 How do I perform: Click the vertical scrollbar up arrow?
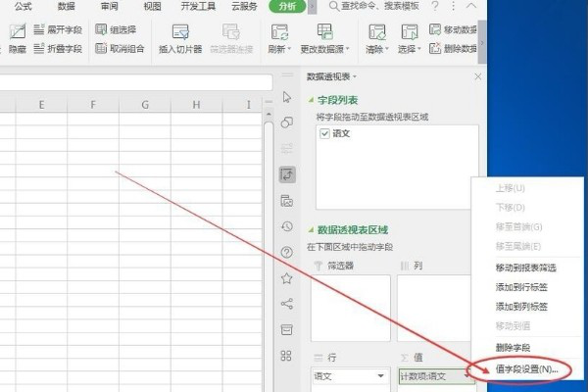269,114
